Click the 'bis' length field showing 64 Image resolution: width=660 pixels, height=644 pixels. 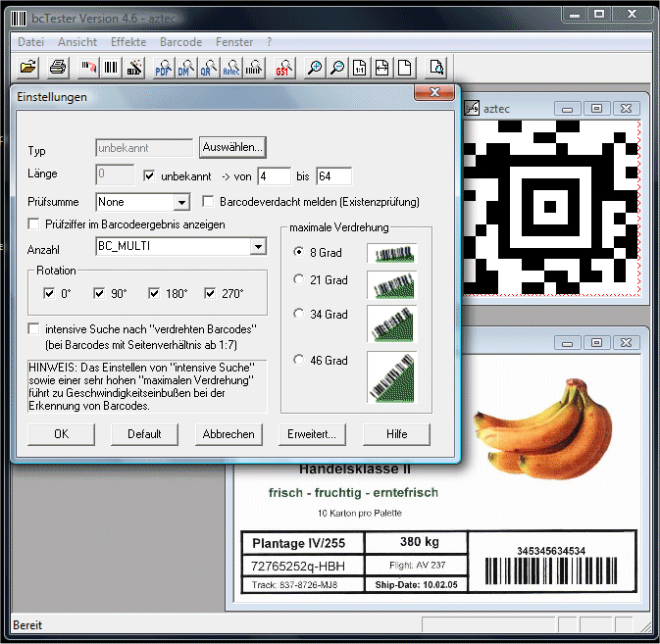point(334,175)
